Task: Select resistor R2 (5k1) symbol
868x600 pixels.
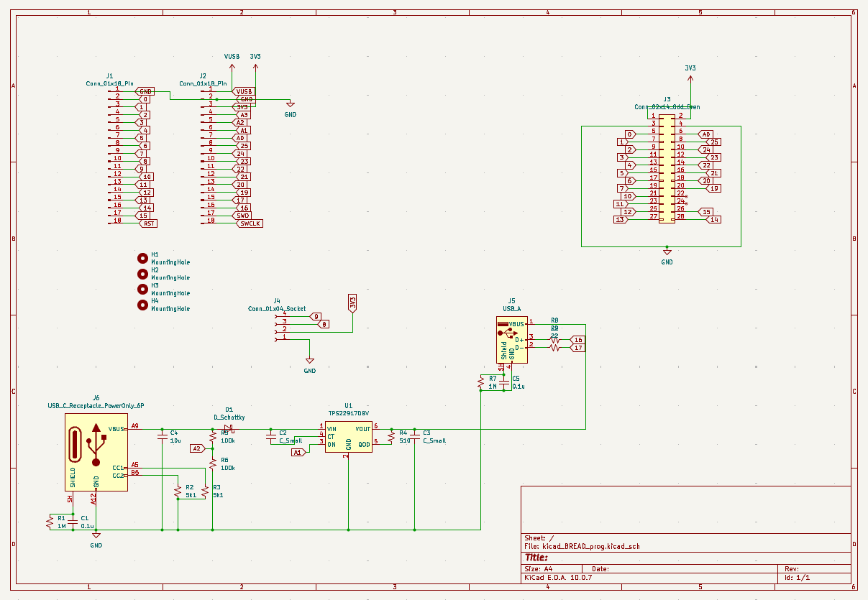Action: [177, 491]
